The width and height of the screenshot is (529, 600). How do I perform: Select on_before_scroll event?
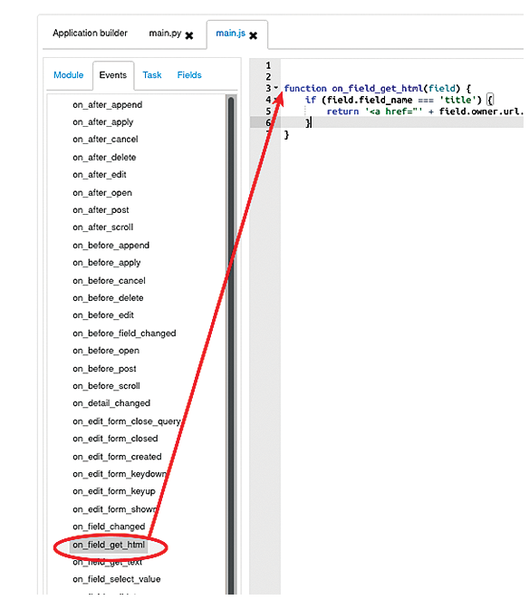click(106, 386)
